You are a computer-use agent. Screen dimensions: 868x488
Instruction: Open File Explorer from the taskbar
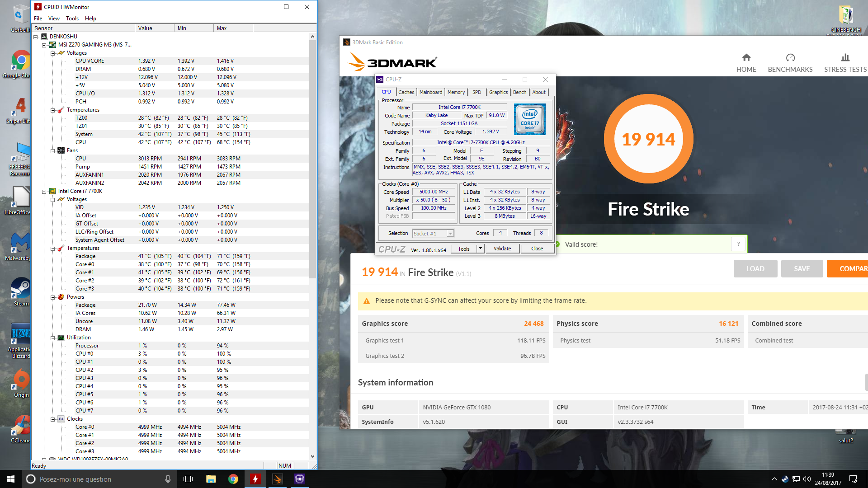pos(211,479)
